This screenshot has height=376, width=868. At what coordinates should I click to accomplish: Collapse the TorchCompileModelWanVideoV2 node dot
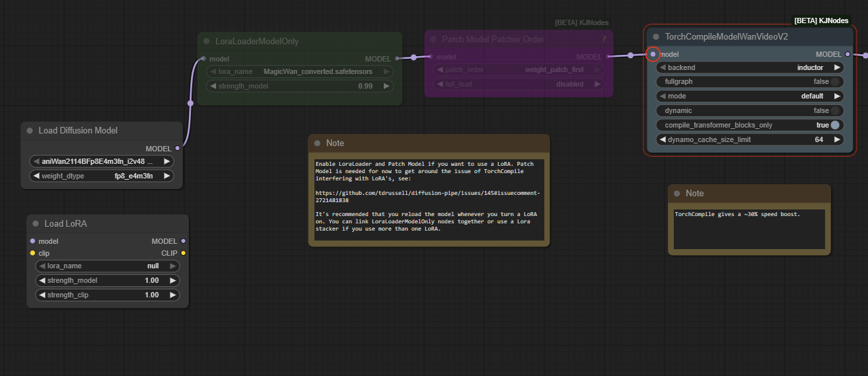click(656, 37)
